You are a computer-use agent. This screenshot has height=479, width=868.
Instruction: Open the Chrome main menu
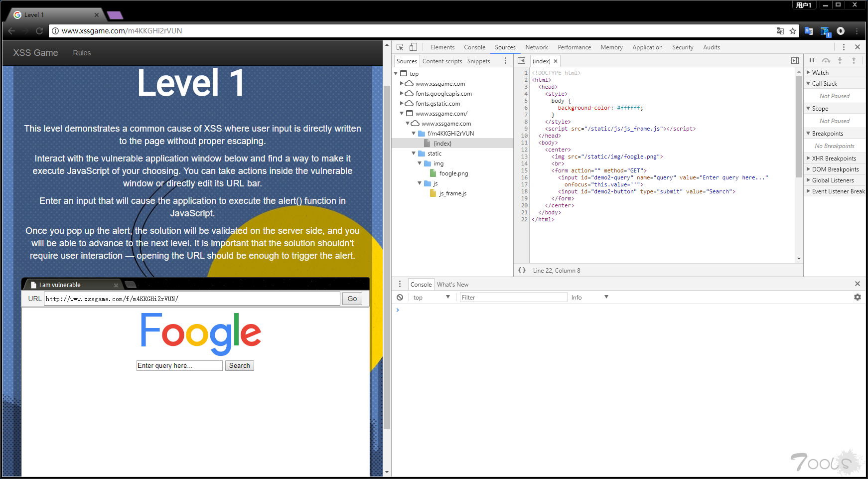click(857, 31)
